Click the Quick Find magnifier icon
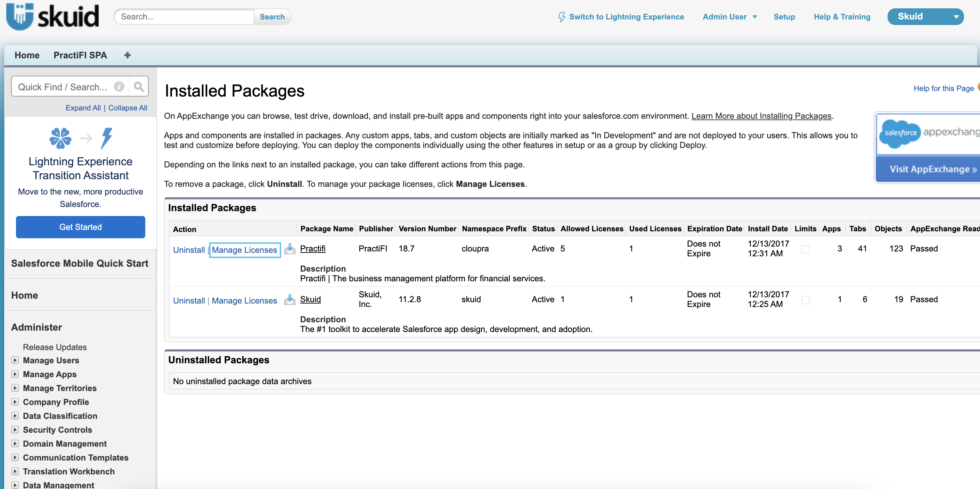Viewport: 980px width, 489px height. pos(139,87)
